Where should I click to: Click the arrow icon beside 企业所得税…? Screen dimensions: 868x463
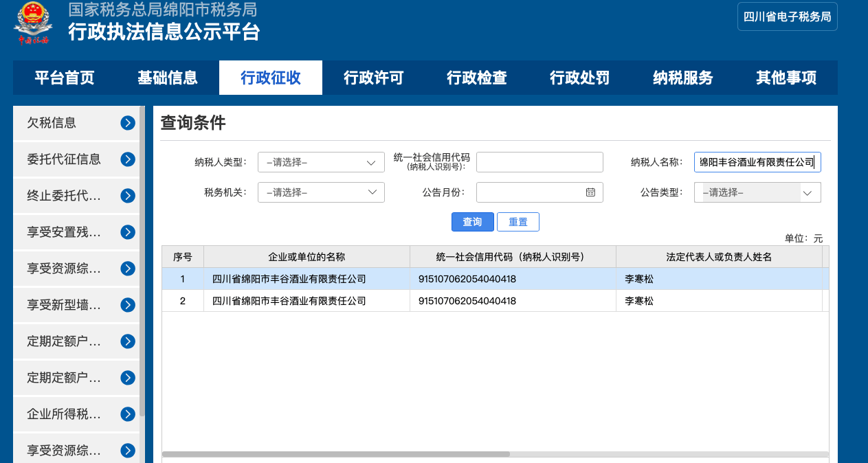point(128,414)
